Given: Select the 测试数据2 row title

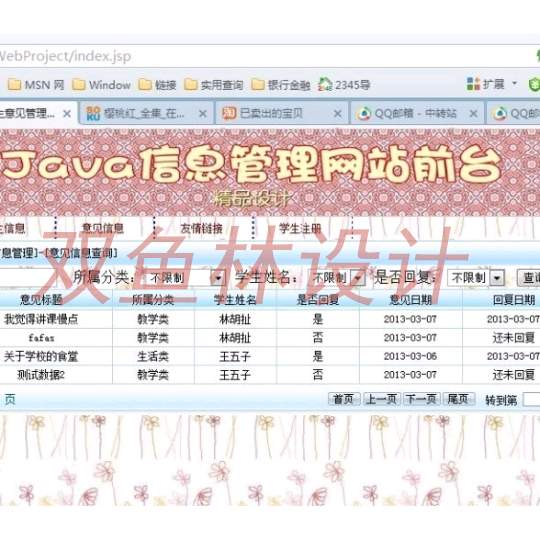Looking at the screenshot, I should tap(41, 375).
